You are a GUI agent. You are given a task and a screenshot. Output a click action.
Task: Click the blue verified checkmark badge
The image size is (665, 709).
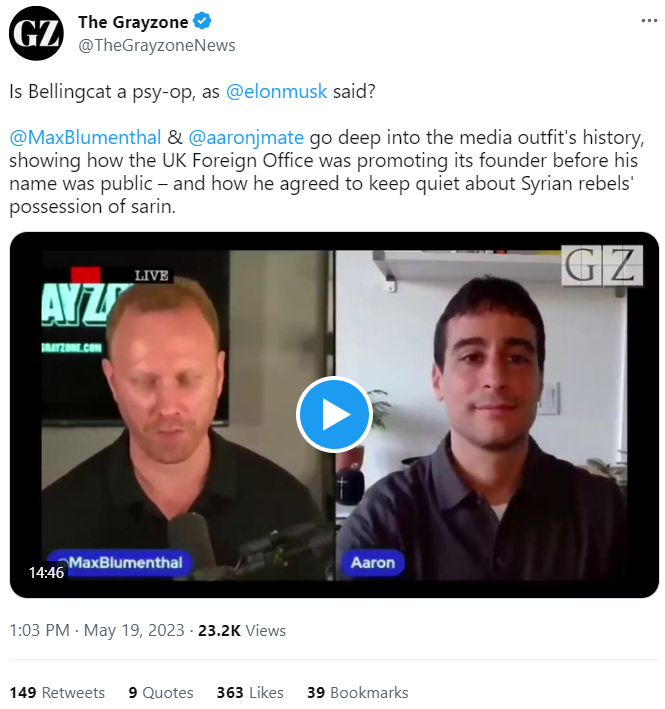[x=200, y=23]
